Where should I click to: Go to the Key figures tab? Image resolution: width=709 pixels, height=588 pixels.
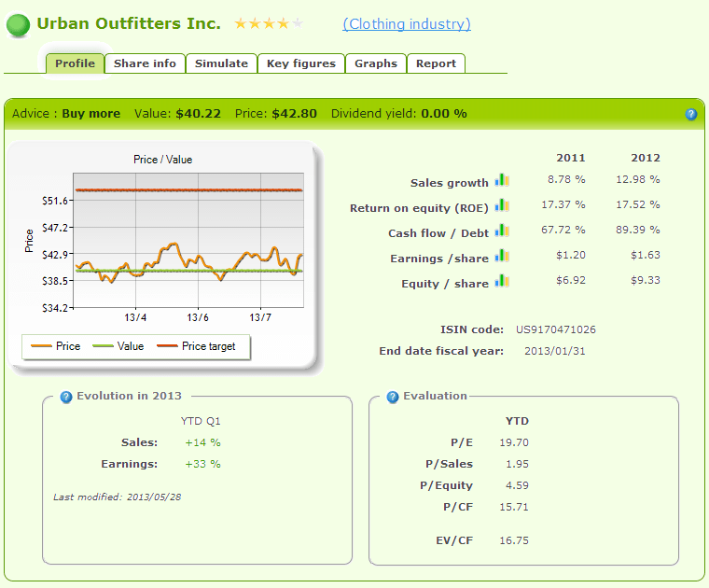301,63
